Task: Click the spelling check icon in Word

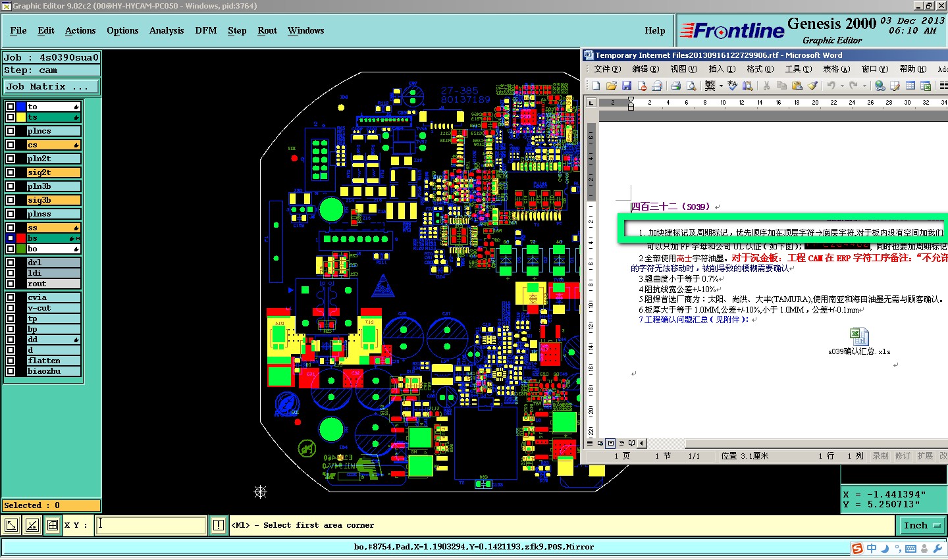Action: pyautogui.click(x=732, y=86)
